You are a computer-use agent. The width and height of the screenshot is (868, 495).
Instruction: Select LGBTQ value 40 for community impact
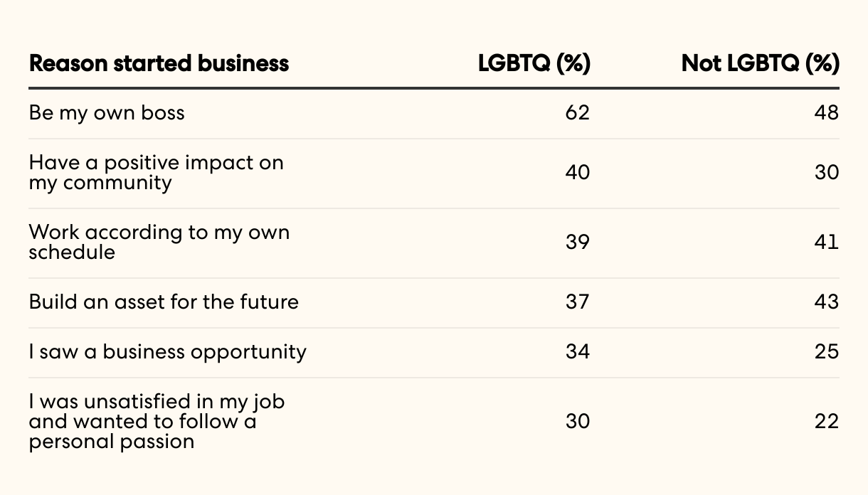(x=577, y=173)
